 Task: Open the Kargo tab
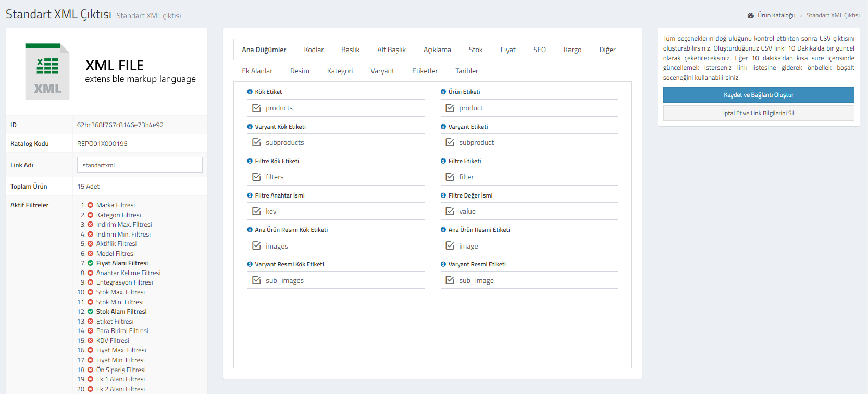tap(573, 50)
